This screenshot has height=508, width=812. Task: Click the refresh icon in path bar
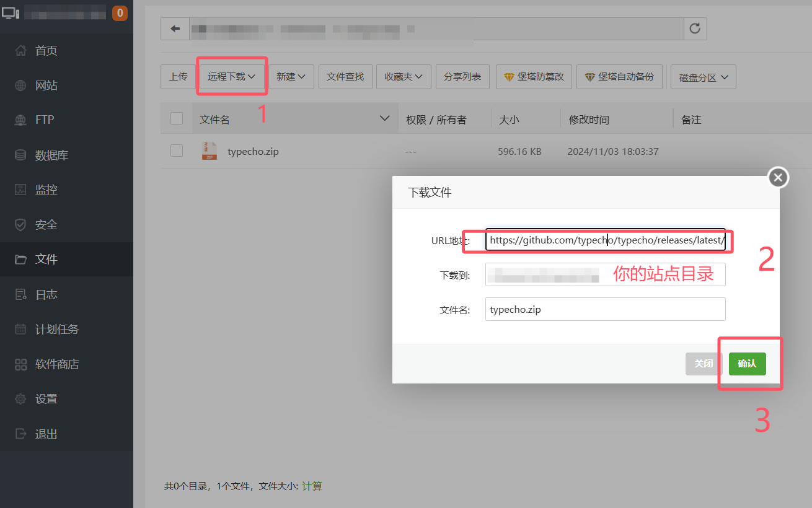click(x=695, y=28)
